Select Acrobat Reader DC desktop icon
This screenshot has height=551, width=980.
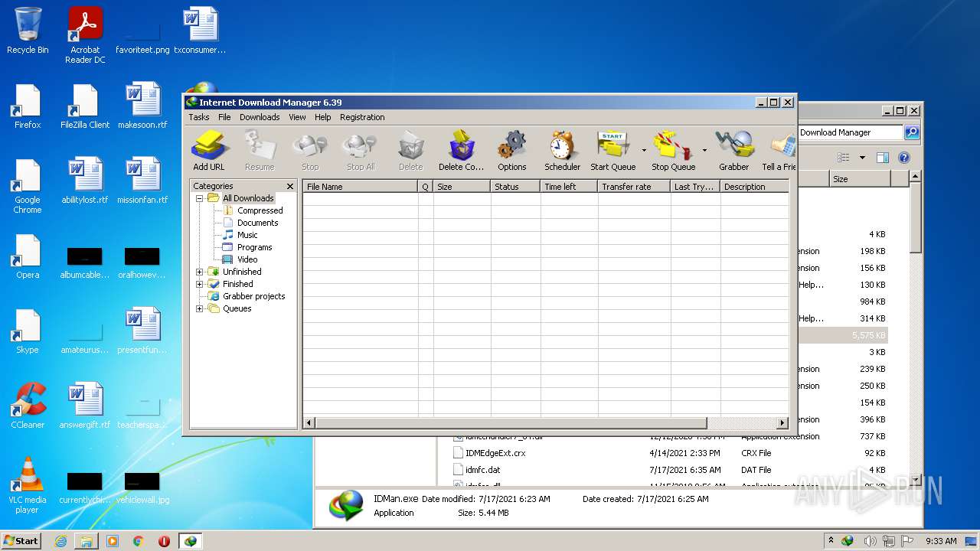(x=85, y=35)
